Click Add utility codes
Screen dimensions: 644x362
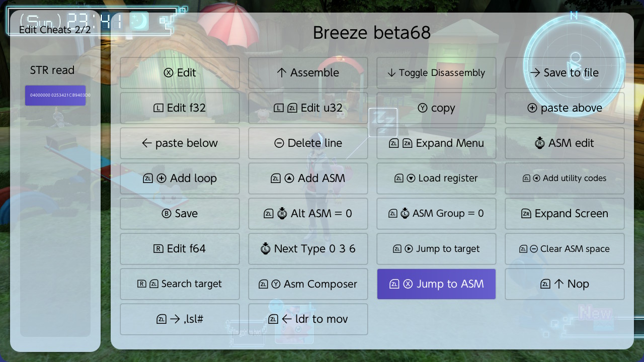pos(565,178)
